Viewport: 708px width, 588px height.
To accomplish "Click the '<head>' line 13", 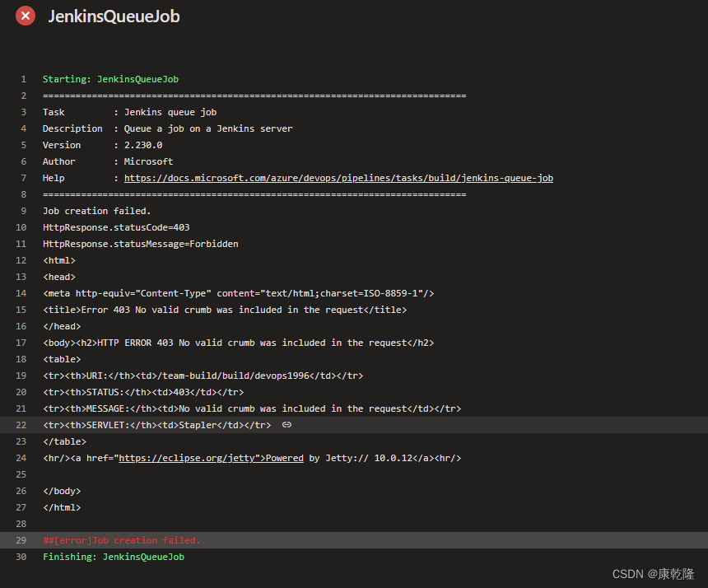I will (59, 277).
